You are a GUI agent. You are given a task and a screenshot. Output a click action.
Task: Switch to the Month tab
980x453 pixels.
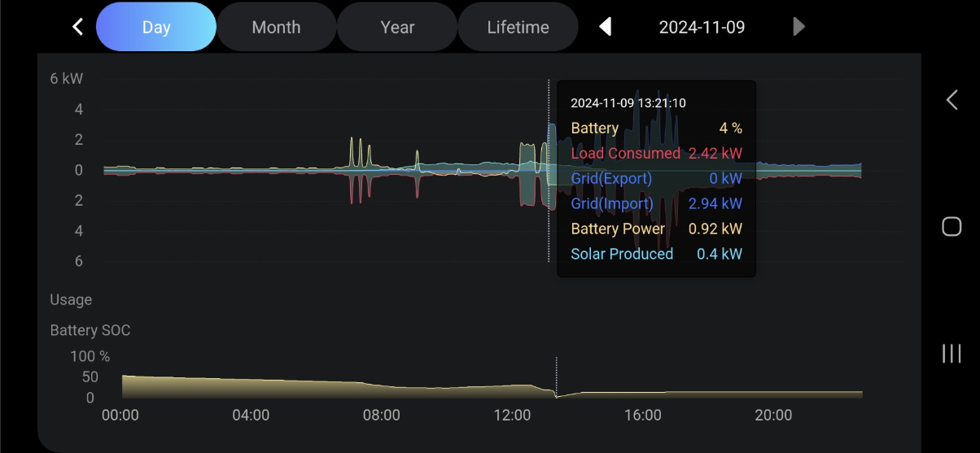pos(276,27)
